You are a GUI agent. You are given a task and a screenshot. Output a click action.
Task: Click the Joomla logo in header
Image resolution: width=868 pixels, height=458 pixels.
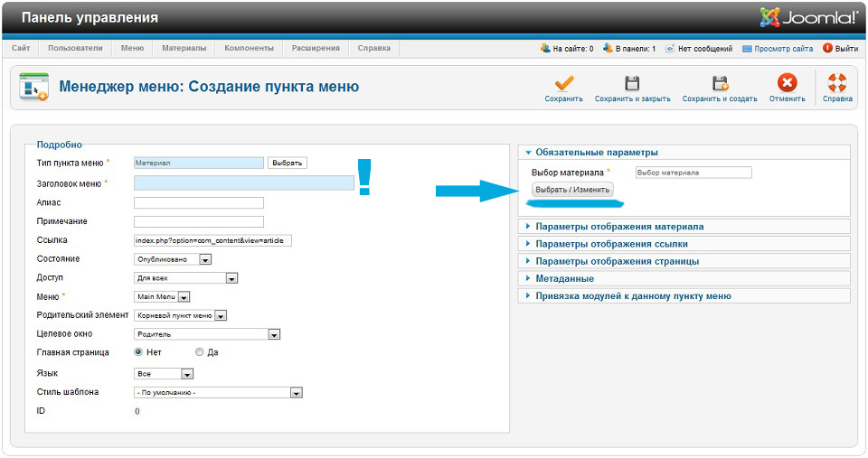click(x=809, y=17)
